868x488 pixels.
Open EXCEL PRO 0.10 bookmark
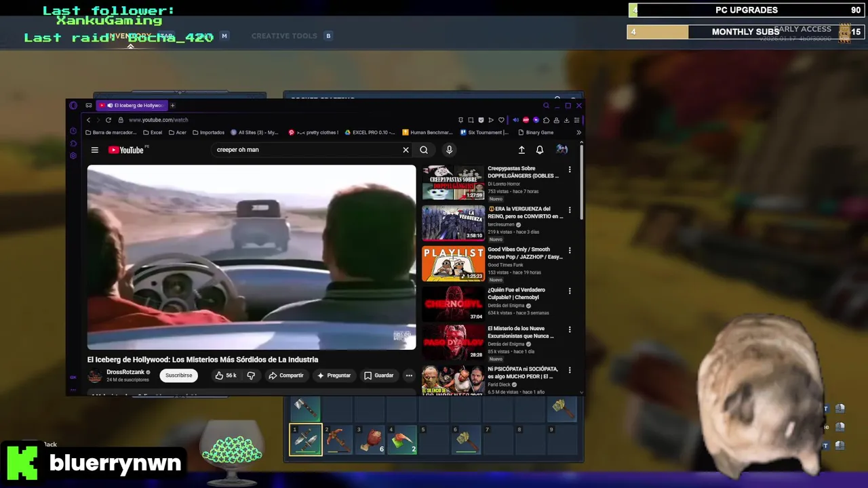pyautogui.click(x=370, y=132)
